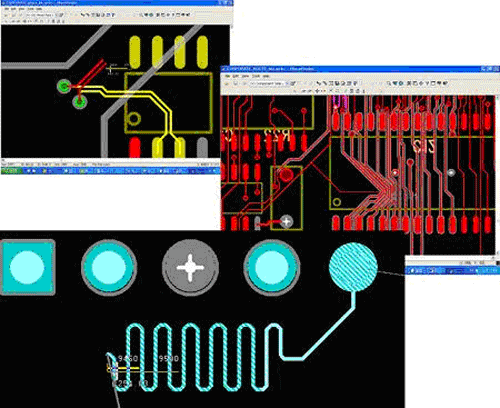Open the File menu in the top-left window
The width and height of the screenshot is (500, 408).
pos(6,9)
